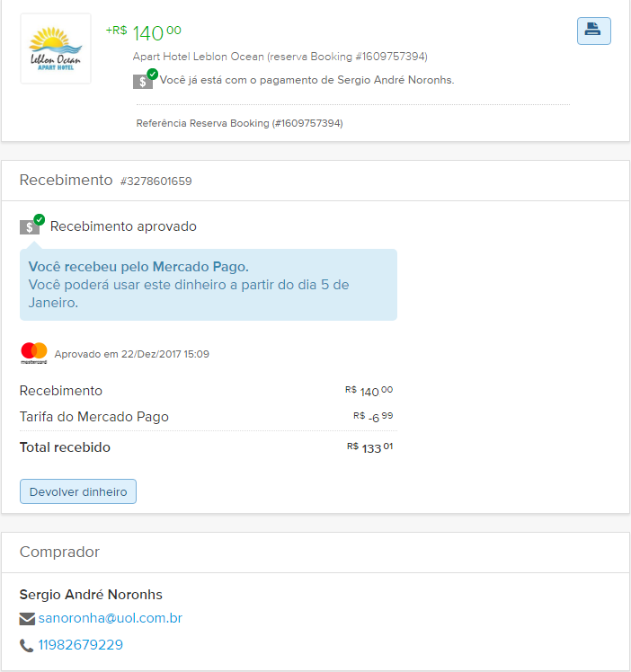This screenshot has height=672, width=631.
Task: Click the message about Sergio's payment
Action: [307, 80]
